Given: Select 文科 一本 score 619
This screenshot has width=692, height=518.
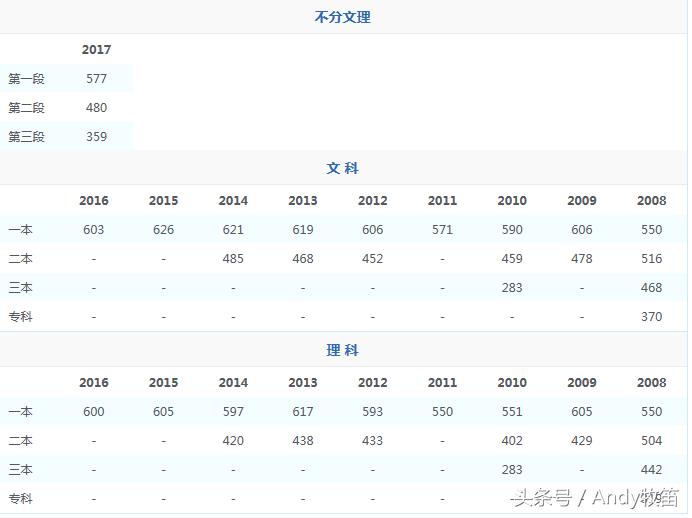Looking at the screenshot, I should click(x=303, y=230).
